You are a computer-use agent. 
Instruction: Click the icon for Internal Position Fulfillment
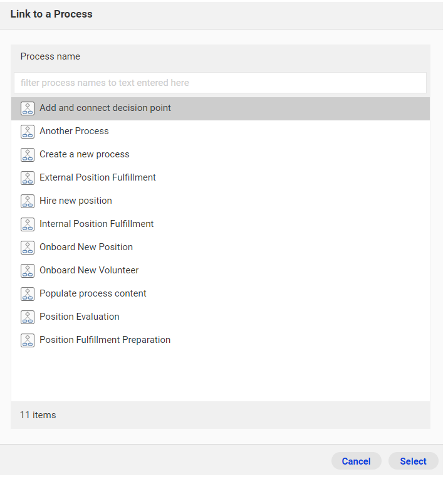[28, 224]
